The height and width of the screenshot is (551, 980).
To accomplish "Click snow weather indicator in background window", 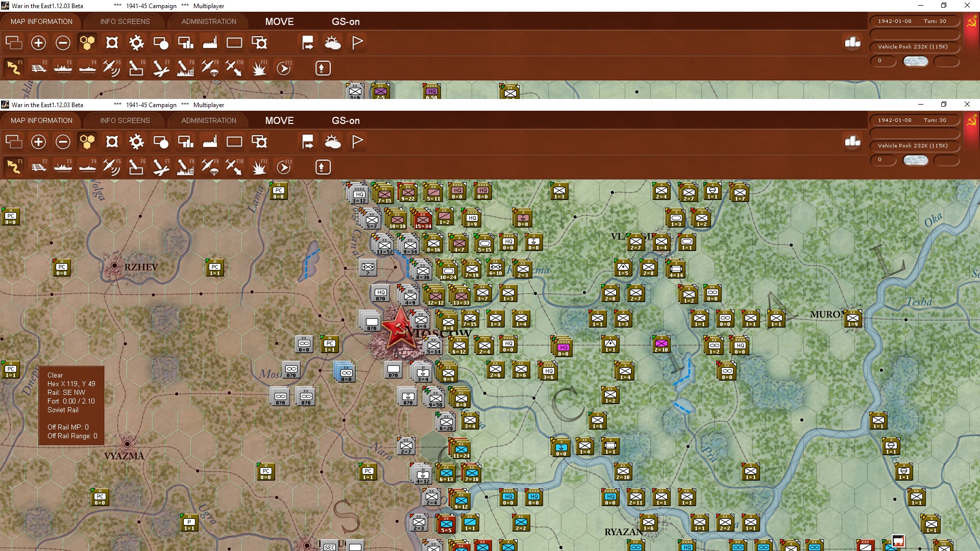I will tap(916, 61).
